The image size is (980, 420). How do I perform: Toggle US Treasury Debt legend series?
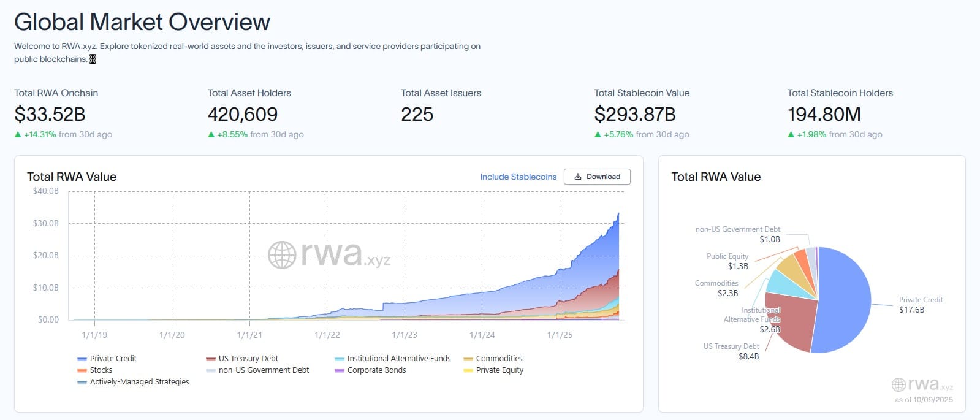coord(248,359)
